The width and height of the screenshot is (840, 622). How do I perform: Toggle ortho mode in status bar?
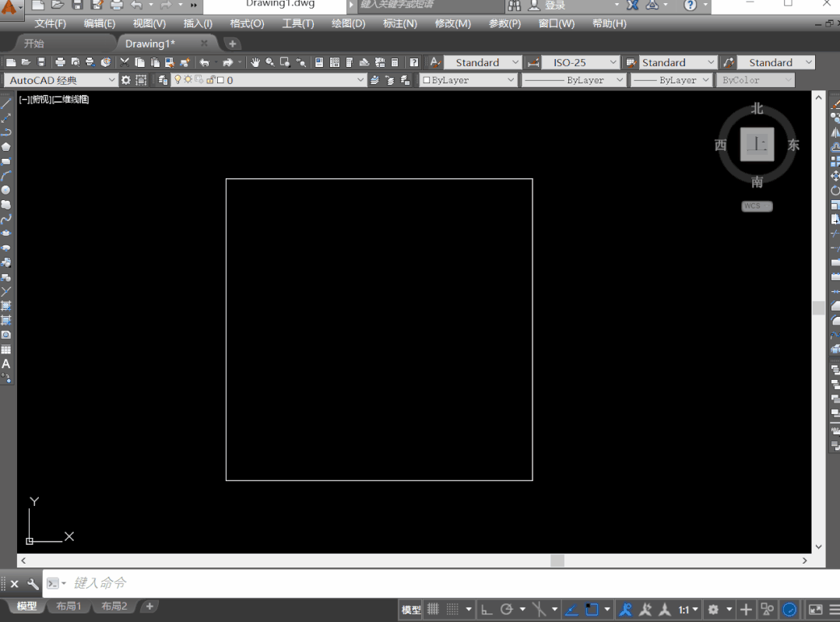[x=487, y=610]
